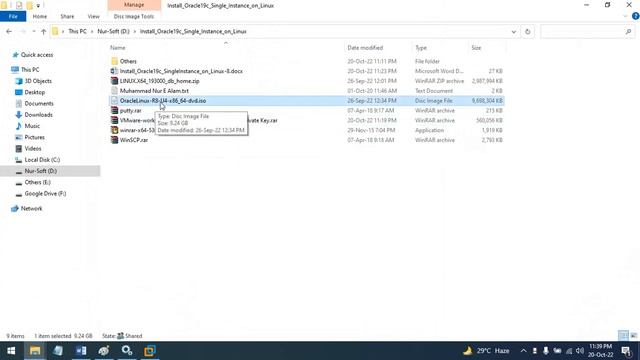
Task: Select the Install_Oracle19c docx Word file
Action: click(x=181, y=71)
